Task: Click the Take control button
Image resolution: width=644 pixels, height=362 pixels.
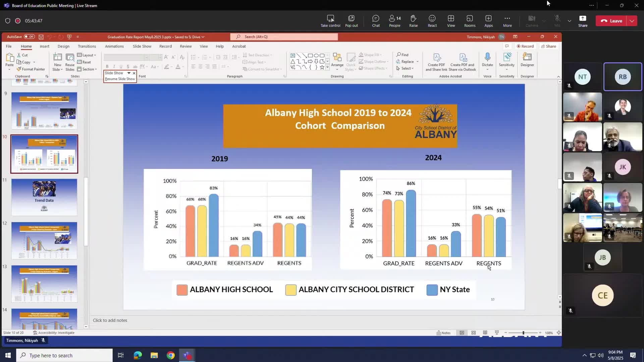Action: coord(330,21)
